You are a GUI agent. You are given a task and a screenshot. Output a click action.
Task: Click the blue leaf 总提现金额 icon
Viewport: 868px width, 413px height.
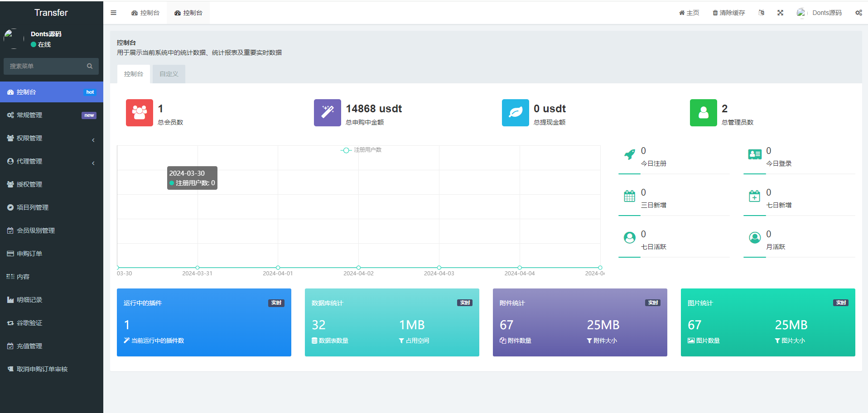coord(516,113)
